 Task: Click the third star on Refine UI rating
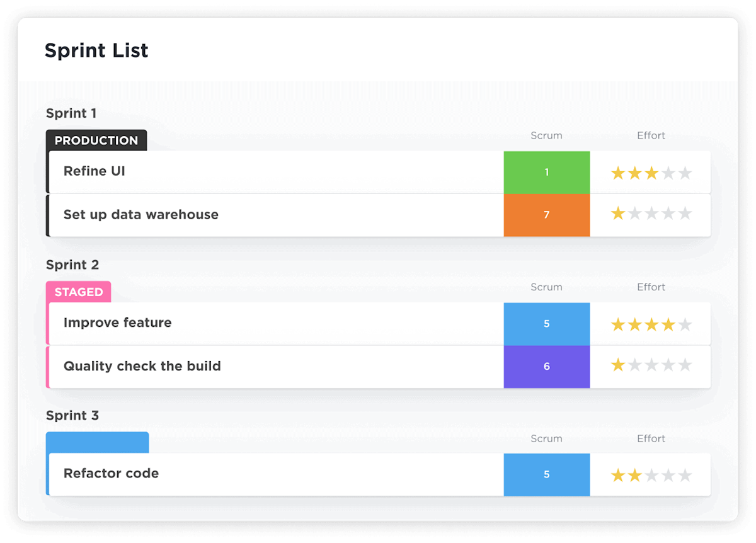651,172
